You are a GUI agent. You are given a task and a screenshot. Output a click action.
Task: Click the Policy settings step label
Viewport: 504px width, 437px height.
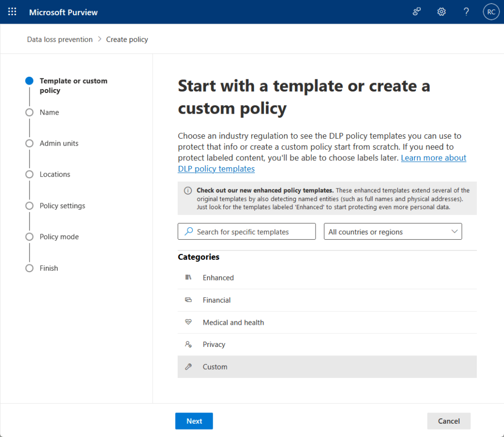63,206
